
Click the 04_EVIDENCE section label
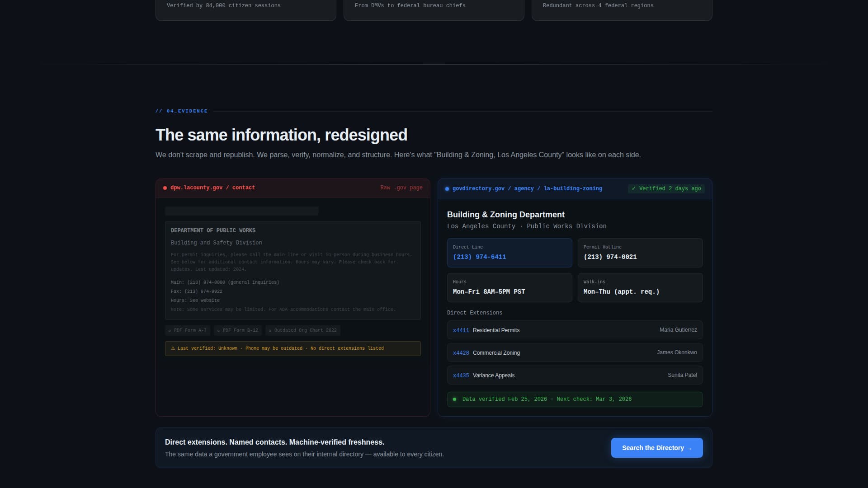point(181,111)
